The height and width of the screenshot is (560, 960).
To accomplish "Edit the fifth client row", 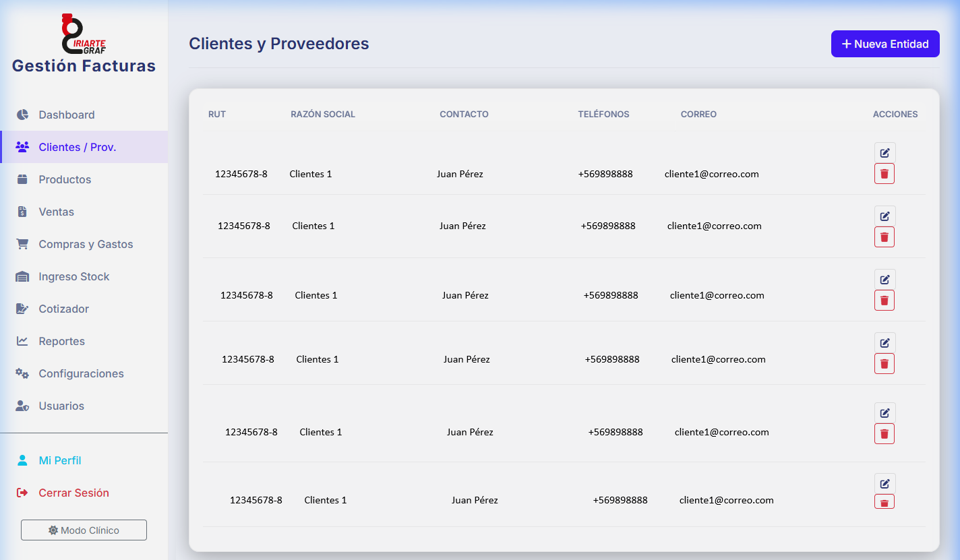I will 885,413.
